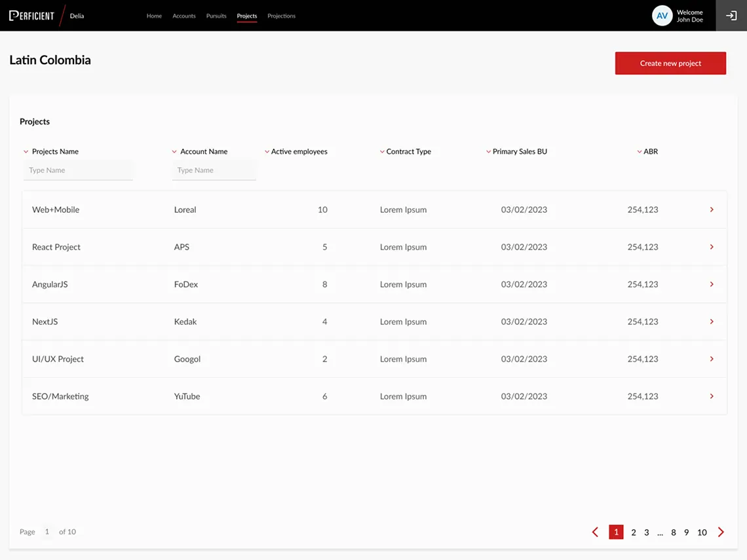Click the Latin Colombia heading
Image resolution: width=747 pixels, height=560 pixels.
50,60
